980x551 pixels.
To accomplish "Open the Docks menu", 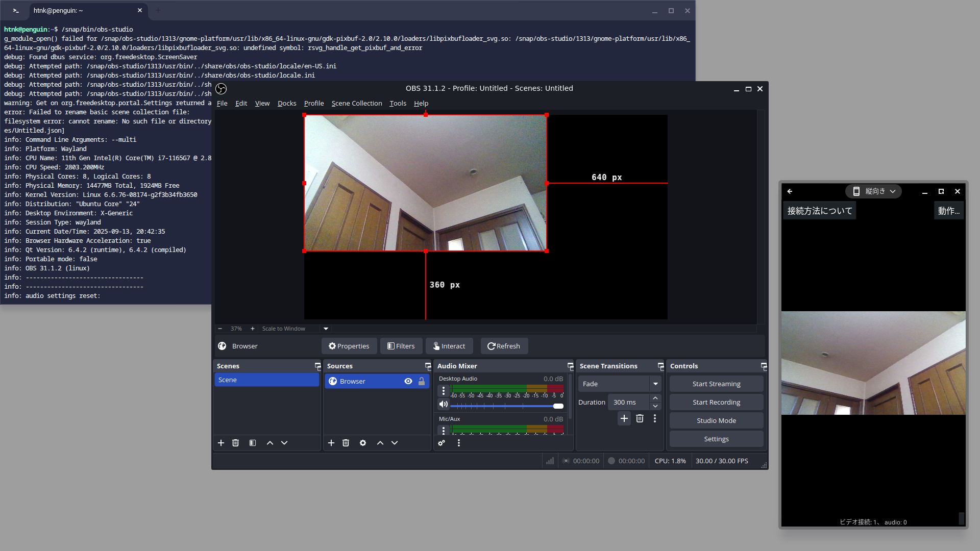I will pyautogui.click(x=286, y=103).
